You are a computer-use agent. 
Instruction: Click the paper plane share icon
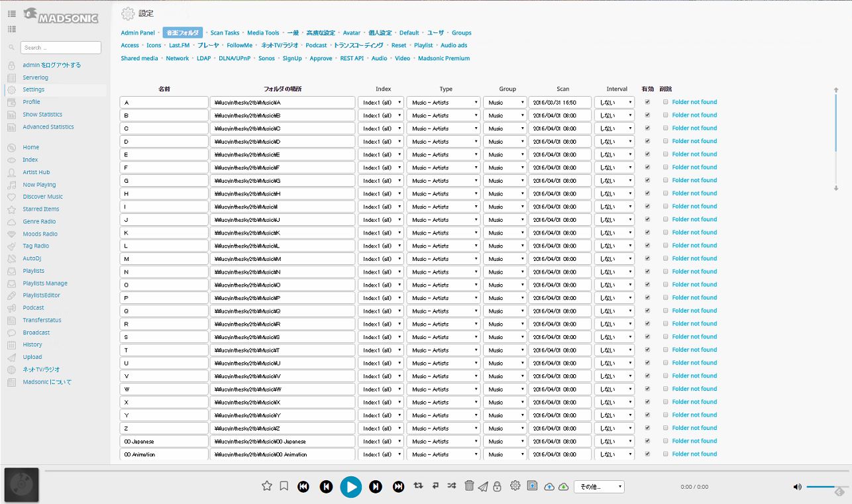[483, 487]
